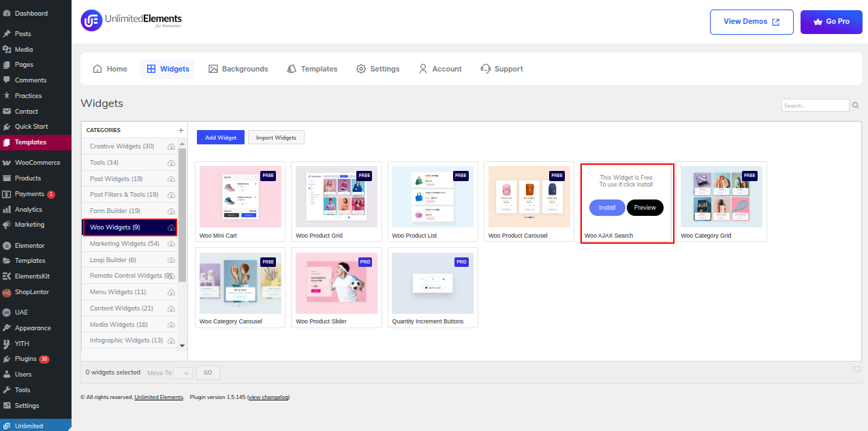This screenshot has height=431, width=868.
Task: Click the widget search input field
Action: (816, 106)
